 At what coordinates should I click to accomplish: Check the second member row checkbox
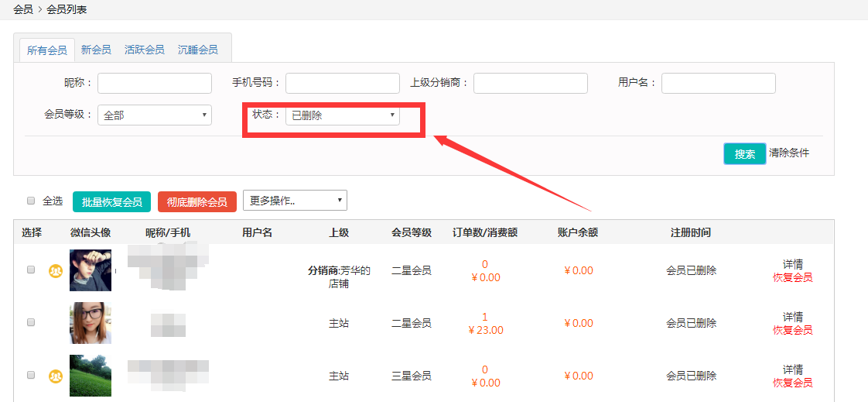tap(31, 322)
